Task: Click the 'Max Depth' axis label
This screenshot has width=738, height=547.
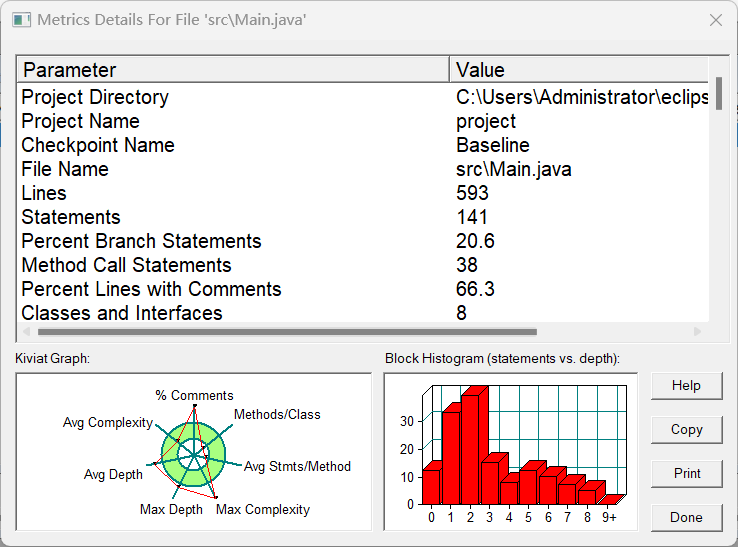Action: click(171, 510)
